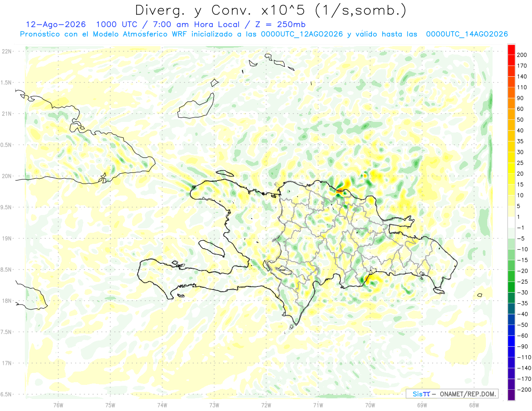
Task: Click the longitude label "70W"
Action: [370, 404]
